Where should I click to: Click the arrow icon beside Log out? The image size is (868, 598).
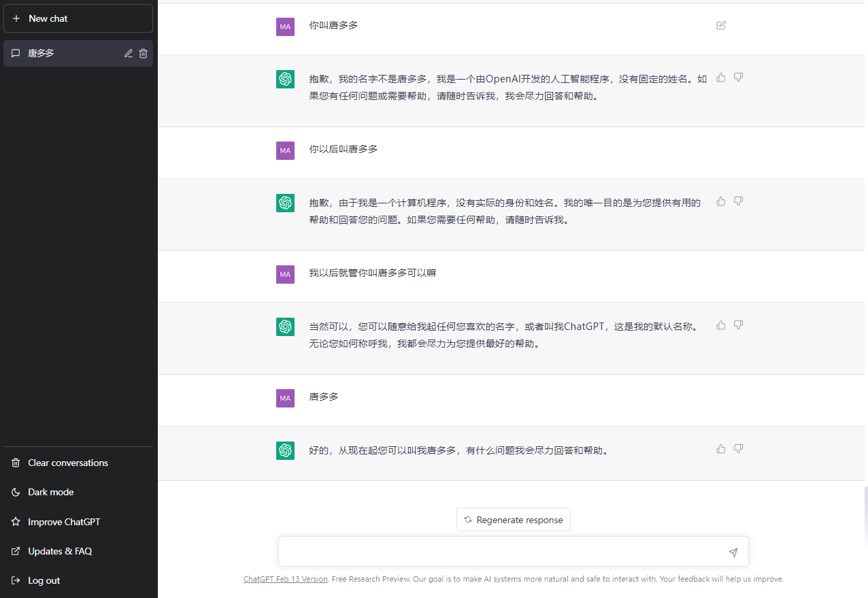(16, 580)
